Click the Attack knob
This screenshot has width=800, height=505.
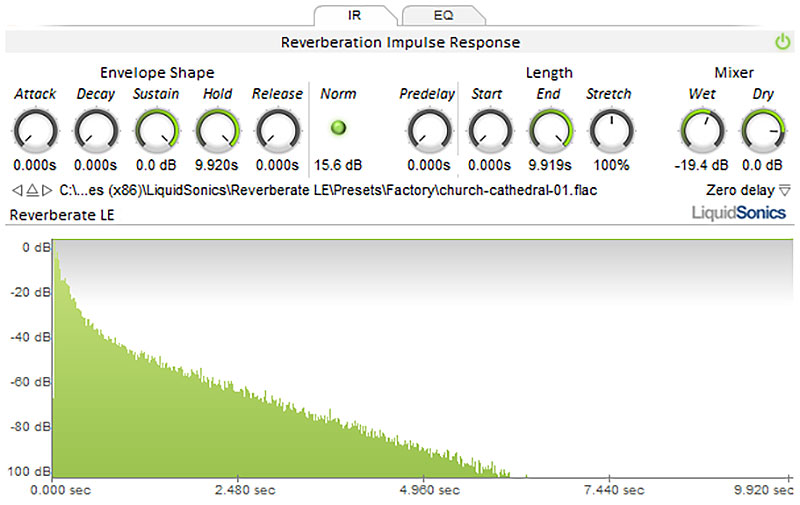tap(35, 131)
